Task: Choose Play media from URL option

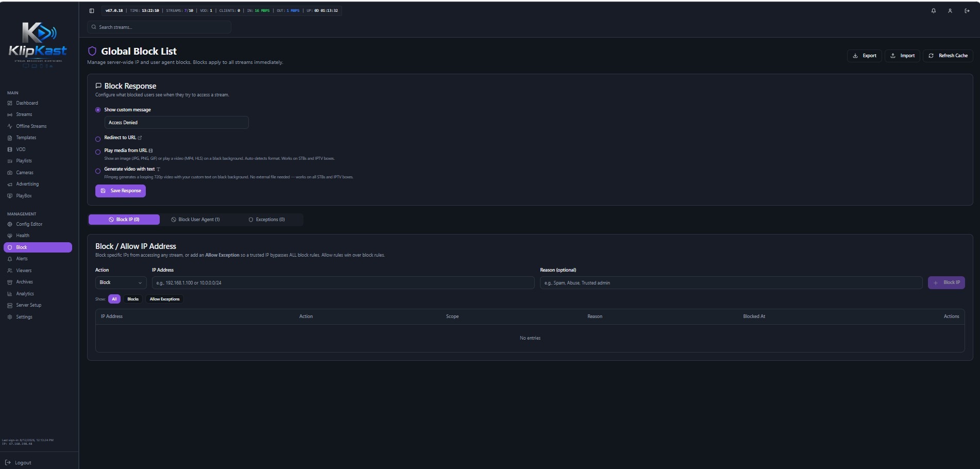Action: 98,152
